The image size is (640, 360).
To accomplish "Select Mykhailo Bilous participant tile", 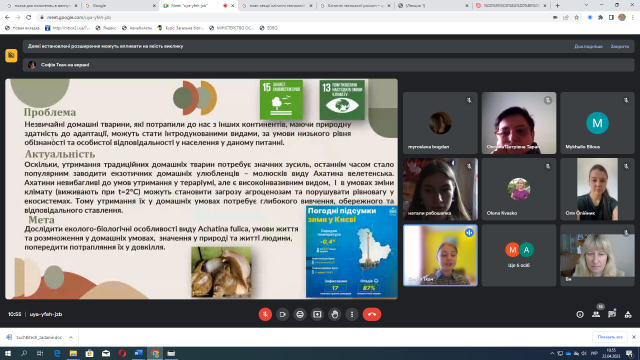I will [x=597, y=123].
